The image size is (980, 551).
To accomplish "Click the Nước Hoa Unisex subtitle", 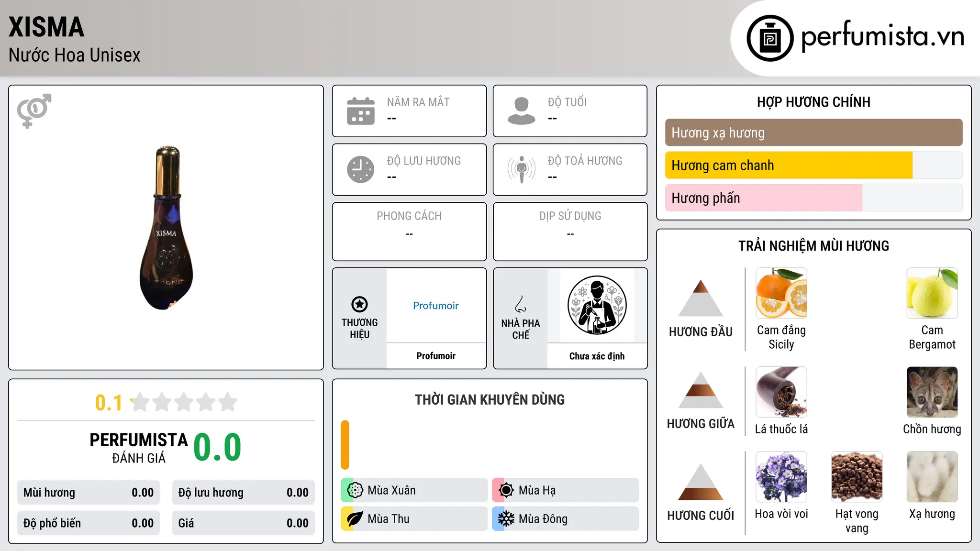I will click(74, 55).
